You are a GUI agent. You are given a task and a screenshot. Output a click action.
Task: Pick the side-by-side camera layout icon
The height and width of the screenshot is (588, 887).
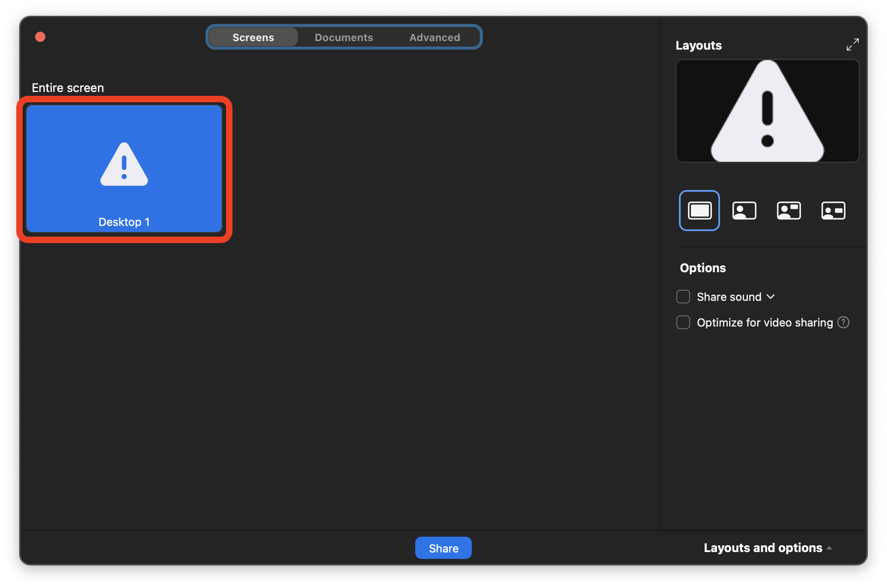[x=833, y=210]
